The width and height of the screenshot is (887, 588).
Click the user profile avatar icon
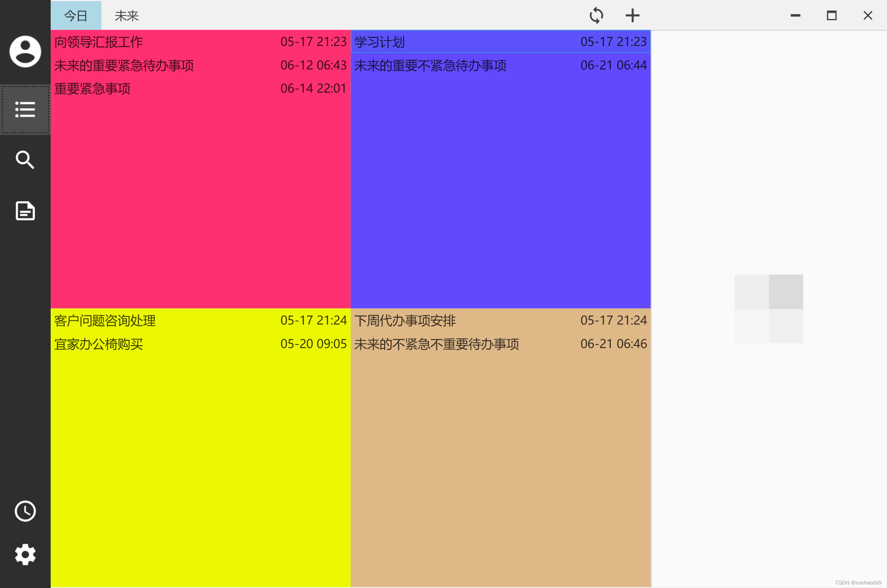pos(25,51)
